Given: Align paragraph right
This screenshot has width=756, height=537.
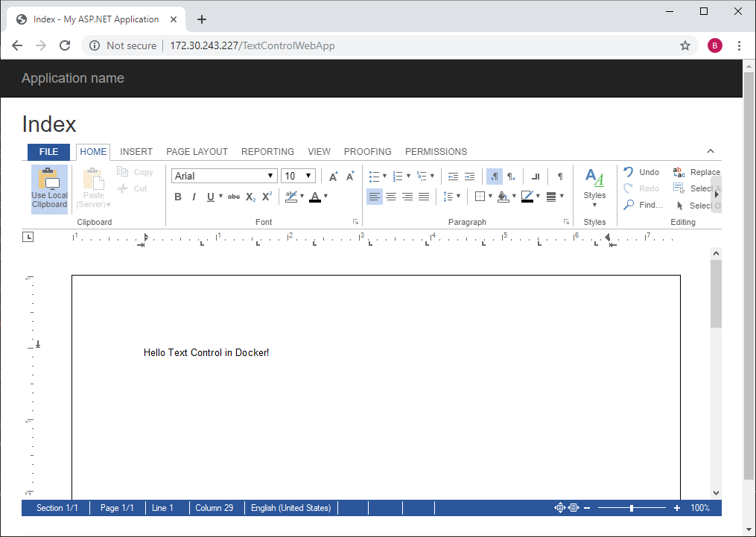Looking at the screenshot, I should coord(407,197).
